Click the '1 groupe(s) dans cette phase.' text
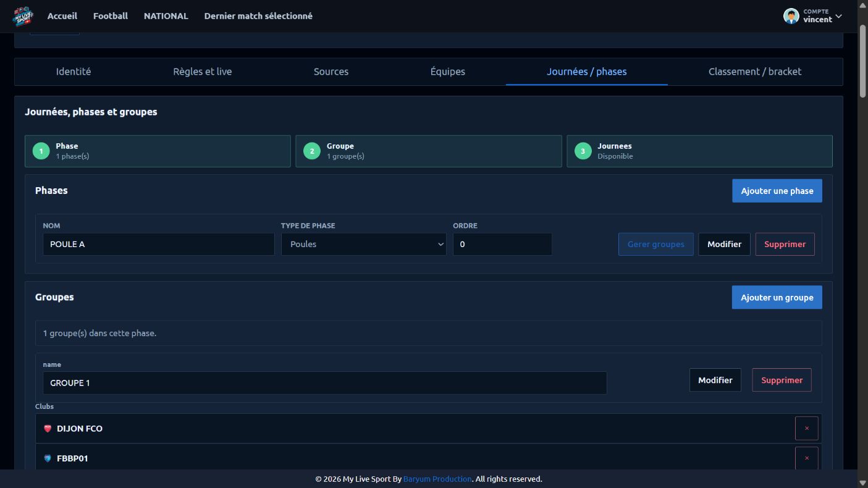The image size is (868, 488). coord(99,333)
